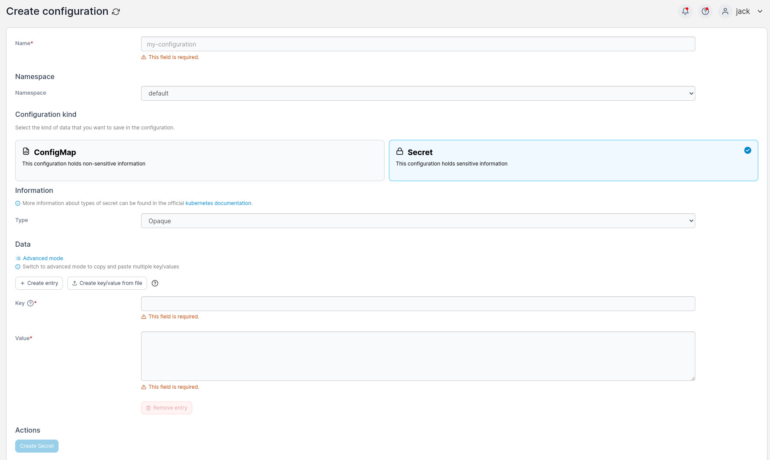Click the blue checkmark on the Secret card

click(x=748, y=151)
